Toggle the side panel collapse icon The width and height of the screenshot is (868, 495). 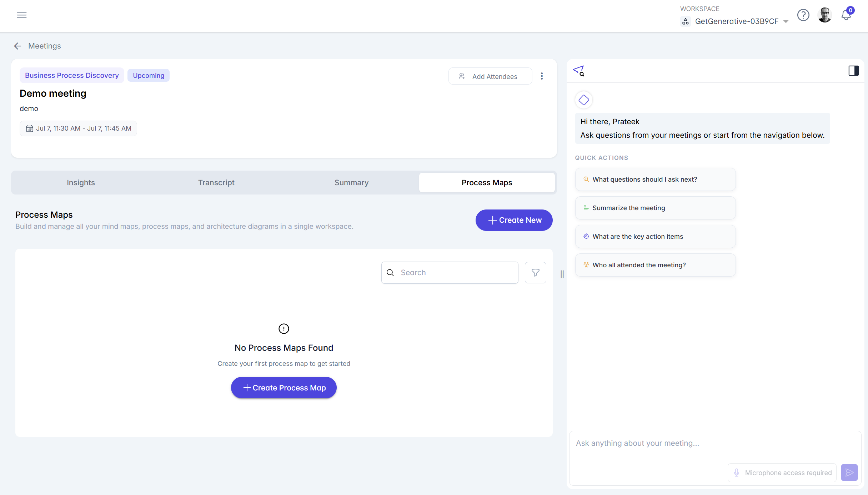point(853,71)
